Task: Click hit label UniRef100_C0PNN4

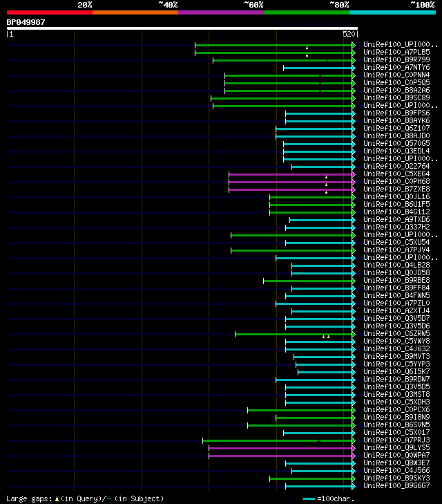Action: (x=396, y=75)
